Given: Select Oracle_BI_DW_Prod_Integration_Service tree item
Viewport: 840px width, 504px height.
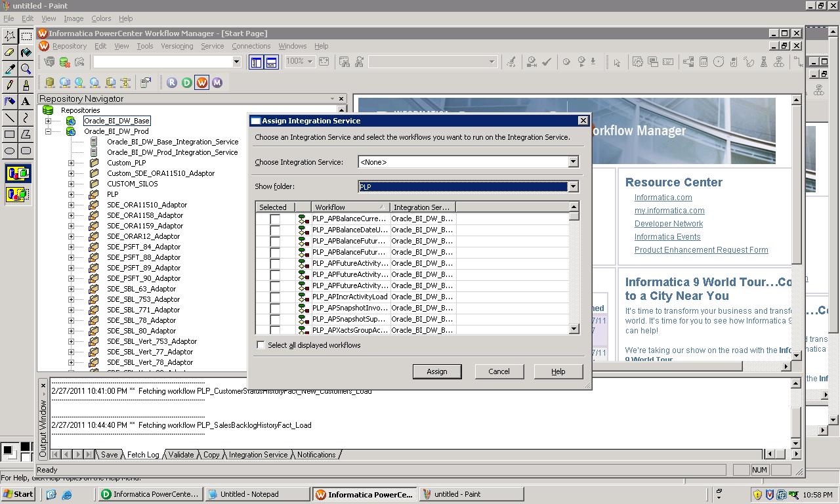Looking at the screenshot, I should [173, 152].
